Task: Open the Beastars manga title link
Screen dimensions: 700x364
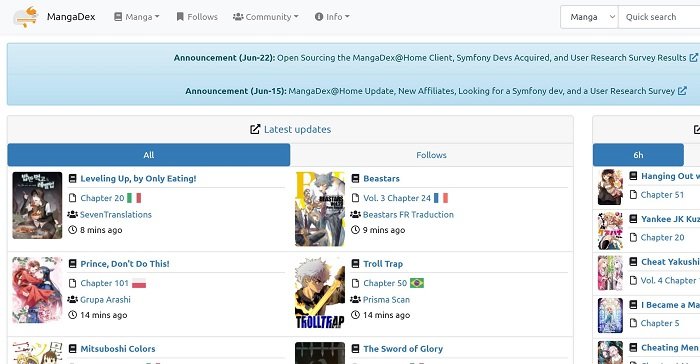Action: (x=381, y=179)
